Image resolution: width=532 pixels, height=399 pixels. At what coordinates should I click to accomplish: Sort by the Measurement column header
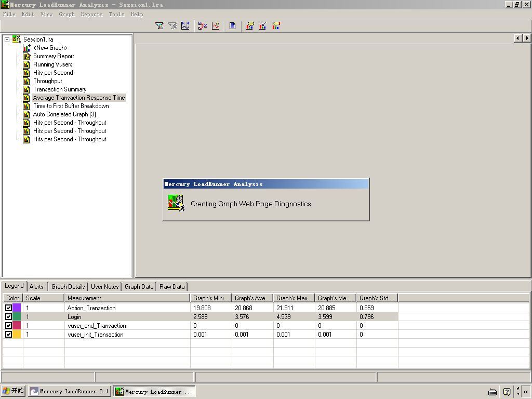[127, 298]
